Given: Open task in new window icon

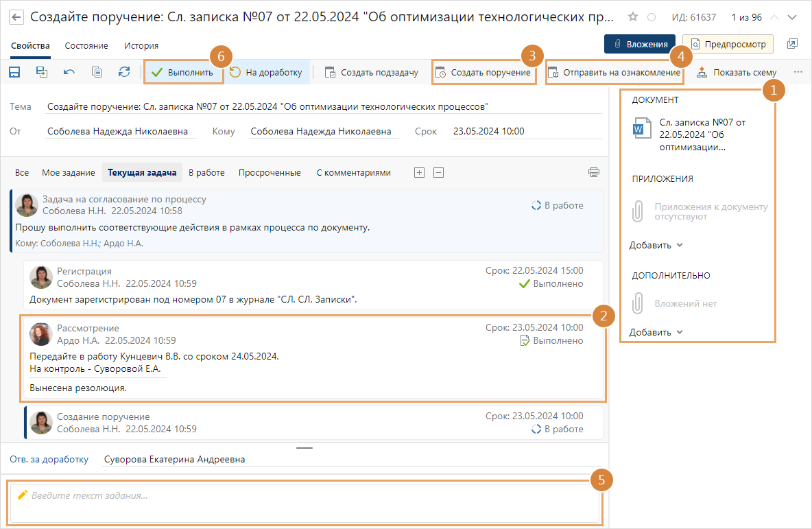Looking at the screenshot, I should [792, 44].
